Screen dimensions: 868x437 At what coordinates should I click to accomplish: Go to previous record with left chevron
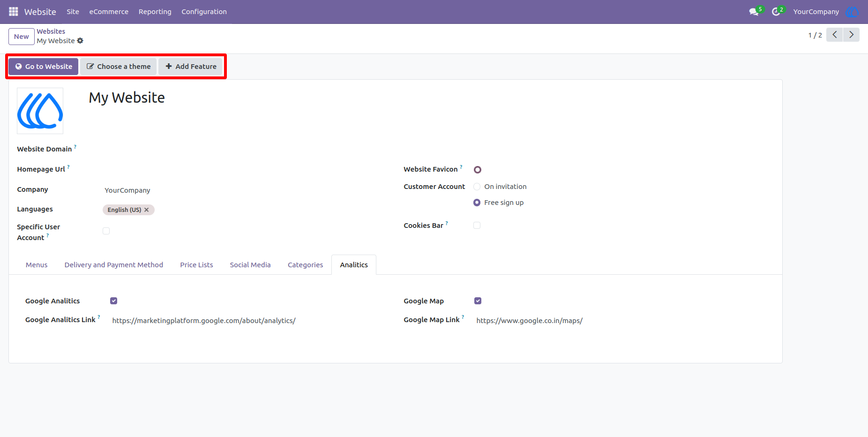coord(834,35)
